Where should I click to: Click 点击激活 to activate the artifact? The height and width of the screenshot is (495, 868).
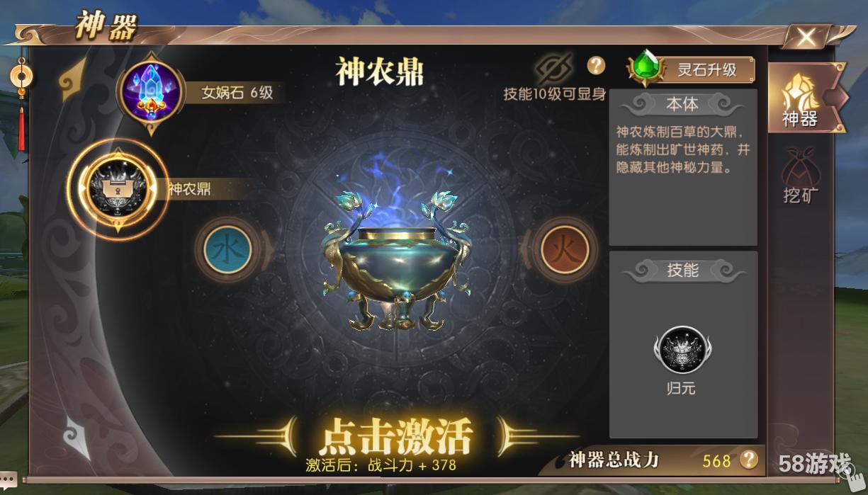(395, 436)
